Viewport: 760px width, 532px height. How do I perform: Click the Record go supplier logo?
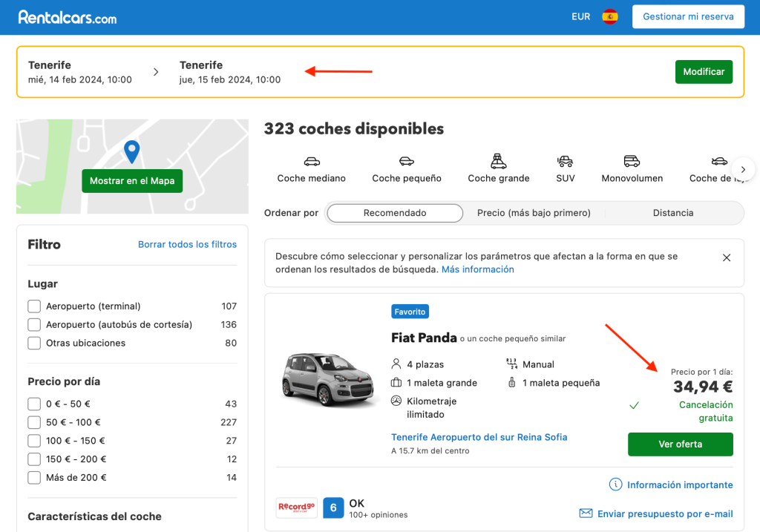(297, 508)
